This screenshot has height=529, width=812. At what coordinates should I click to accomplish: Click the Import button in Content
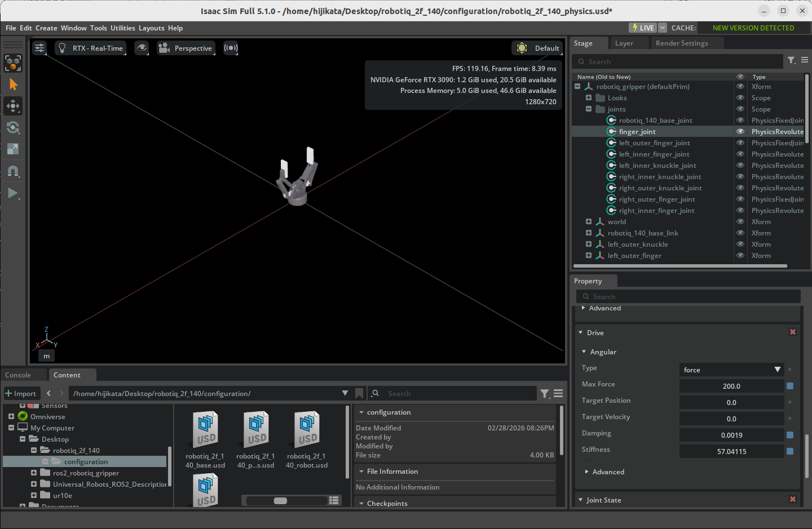pyautogui.click(x=21, y=393)
